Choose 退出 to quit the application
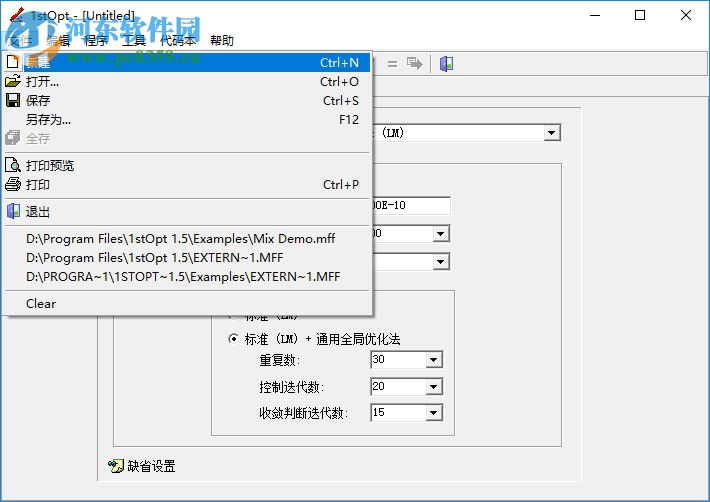Viewport: 710px width, 502px height. 187,211
